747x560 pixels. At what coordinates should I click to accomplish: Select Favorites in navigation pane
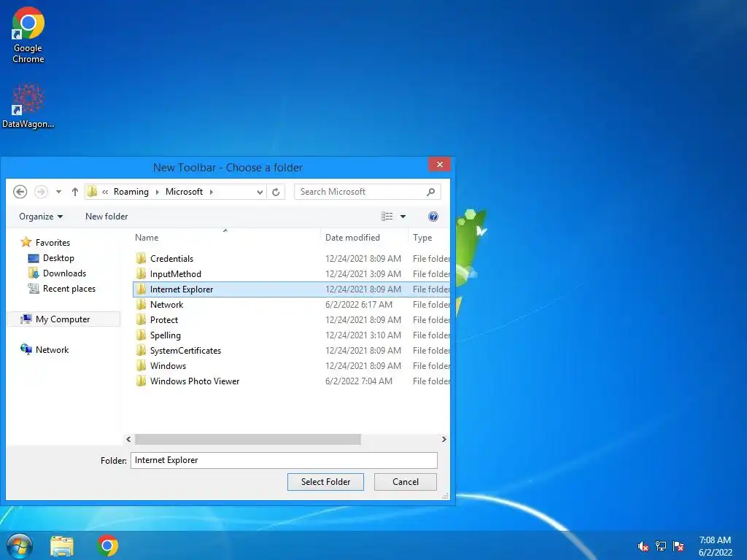click(x=46, y=242)
